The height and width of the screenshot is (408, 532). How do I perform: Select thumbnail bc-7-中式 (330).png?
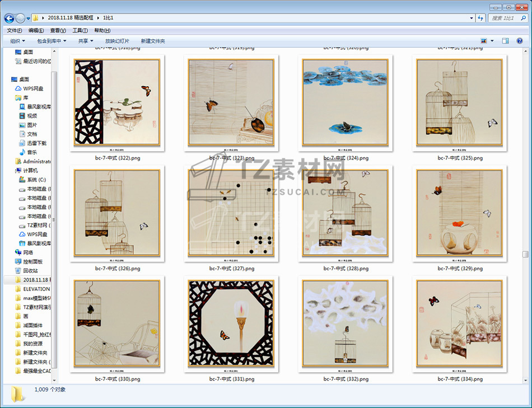click(117, 324)
